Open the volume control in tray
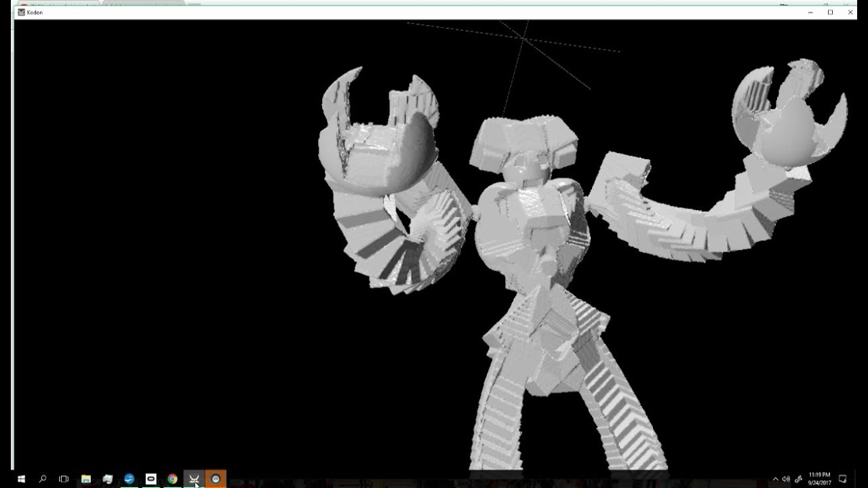 [x=786, y=479]
